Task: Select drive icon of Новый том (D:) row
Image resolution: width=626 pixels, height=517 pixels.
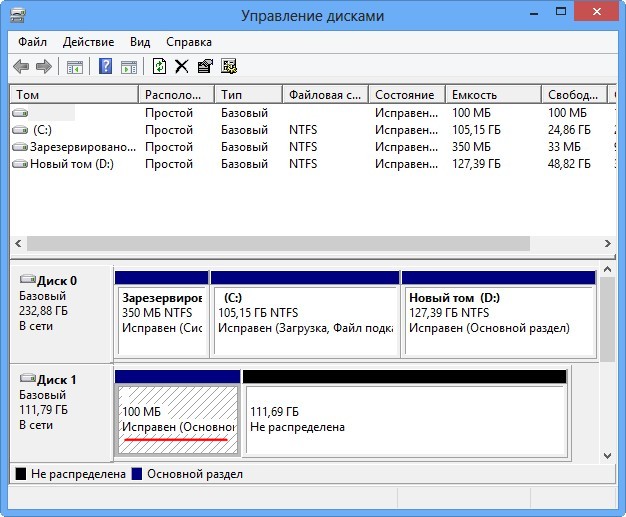Action: (20, 164)
